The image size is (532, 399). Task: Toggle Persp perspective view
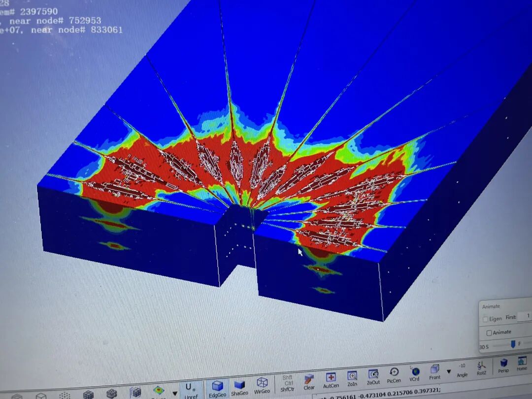tap(503, 366)
